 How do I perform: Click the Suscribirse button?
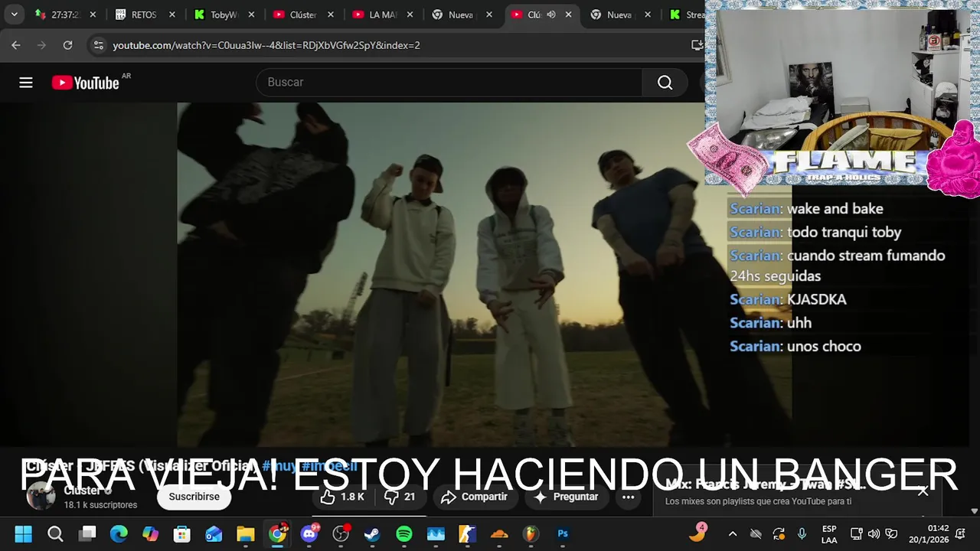click(194, 497)
